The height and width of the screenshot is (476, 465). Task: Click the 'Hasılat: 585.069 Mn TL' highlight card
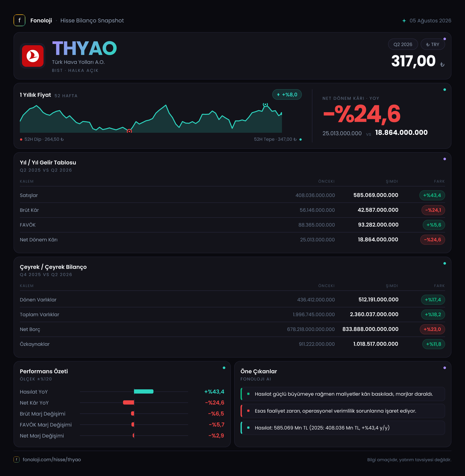point(343,428)
